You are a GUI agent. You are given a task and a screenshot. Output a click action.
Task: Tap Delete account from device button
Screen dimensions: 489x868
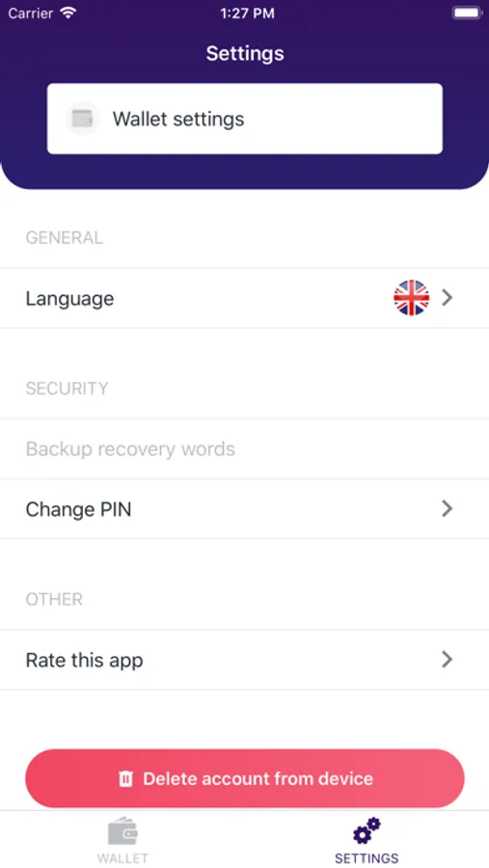point(245,778)
